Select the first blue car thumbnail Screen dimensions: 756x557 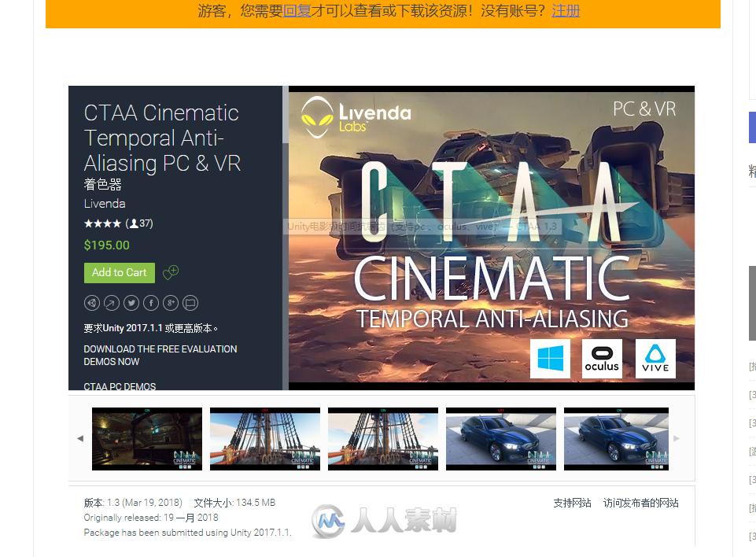(x=501, y=439)
